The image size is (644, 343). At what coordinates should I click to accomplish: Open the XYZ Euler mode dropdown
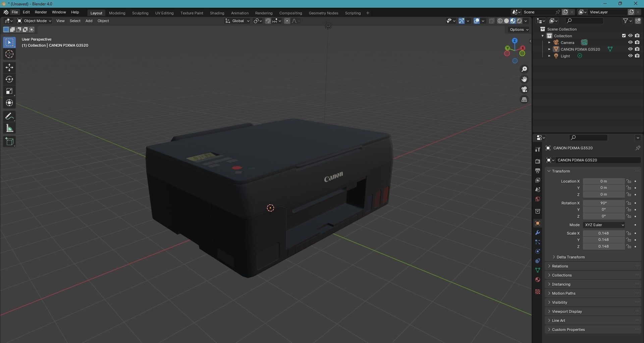[x=604, y=225]
